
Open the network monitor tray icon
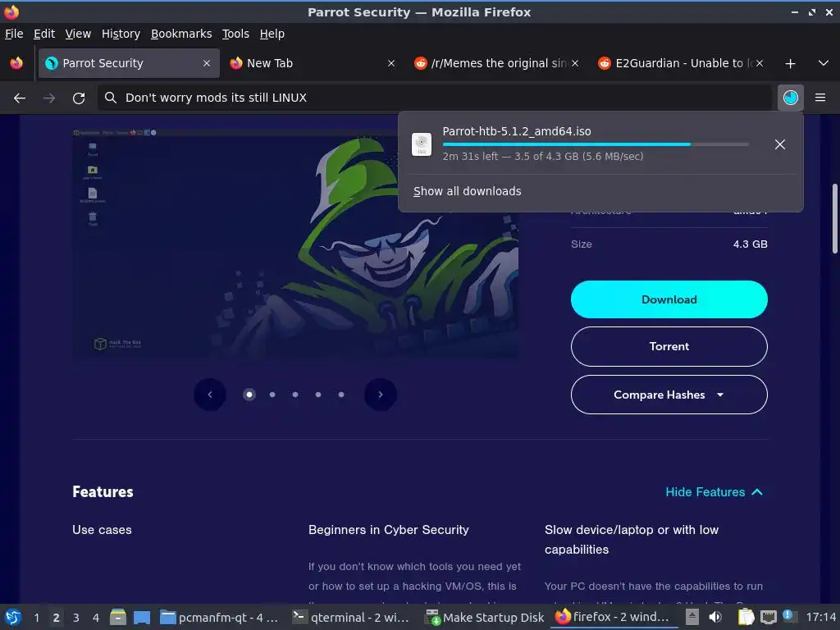pos(769,618)
